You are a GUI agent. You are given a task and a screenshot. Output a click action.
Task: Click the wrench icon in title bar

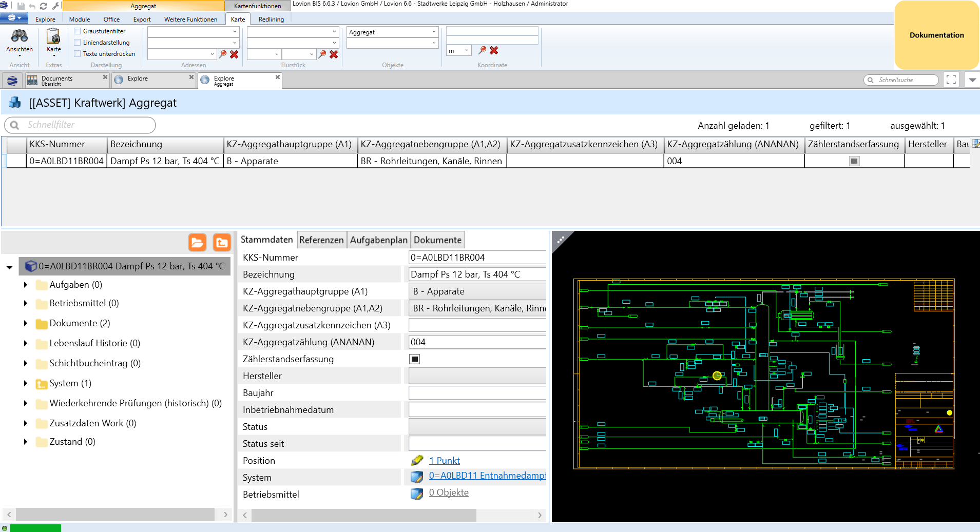55,6
